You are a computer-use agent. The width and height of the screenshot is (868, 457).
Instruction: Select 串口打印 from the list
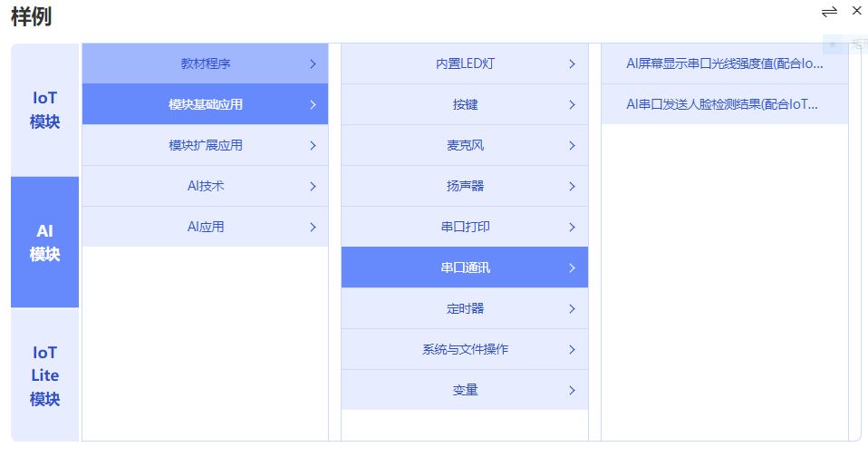[465, 227]
